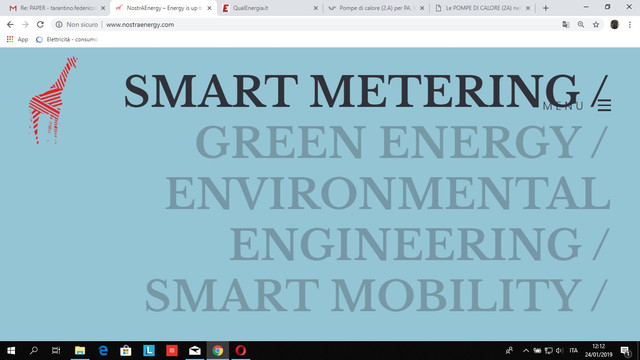This screenshot has width=640, height=360.
Task: Open the red square app on taskbar
Action: 172,351
